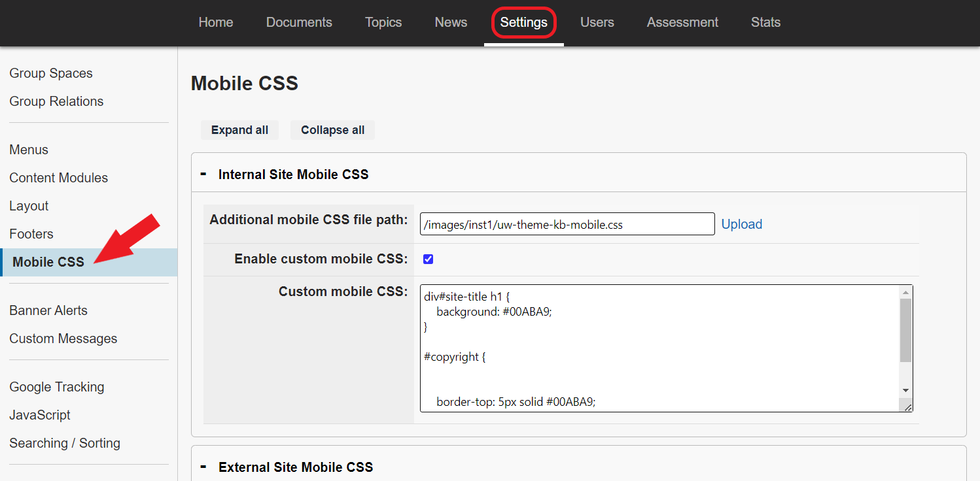The height and width of the screenshot is (481, 980).
Task: Open the Documents tab
Action: coord(299,22)
